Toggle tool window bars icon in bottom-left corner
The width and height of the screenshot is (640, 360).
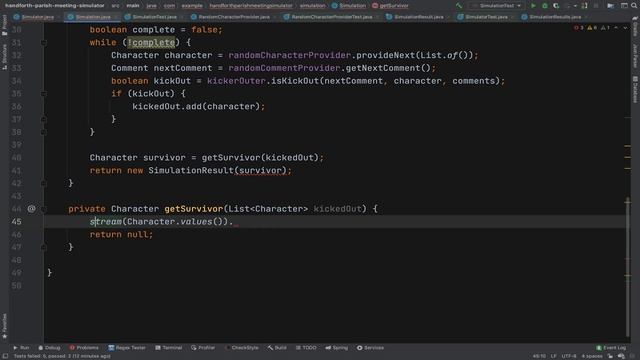point(5,356)
